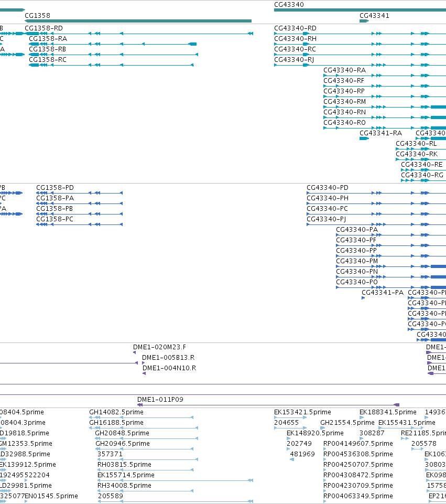Click EST GH20848.5prime
This screenshot has width=446, height=504.
pos(122,433)
